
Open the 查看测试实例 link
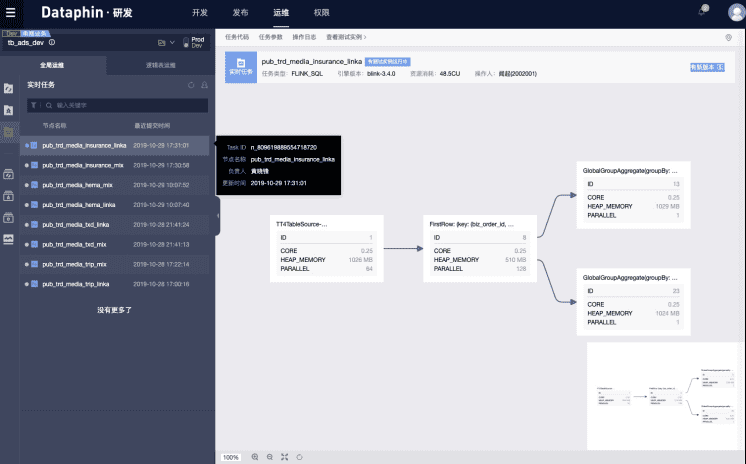click(x=346, y=37)
